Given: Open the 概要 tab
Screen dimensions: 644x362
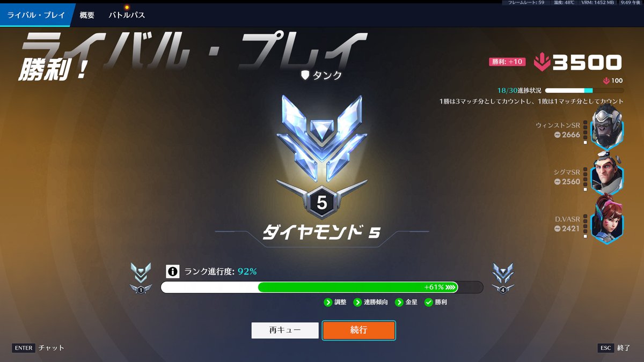Looking at the screenshot, I should [x=87, y=15].
